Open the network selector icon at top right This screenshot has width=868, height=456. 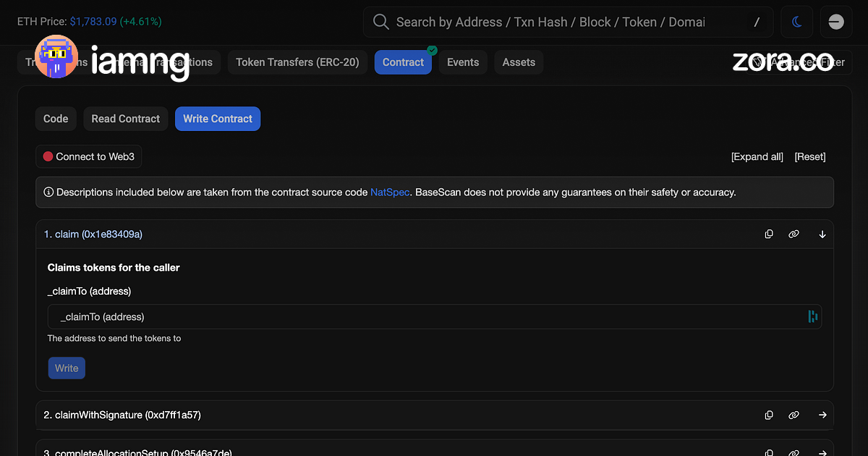[835, 22]
